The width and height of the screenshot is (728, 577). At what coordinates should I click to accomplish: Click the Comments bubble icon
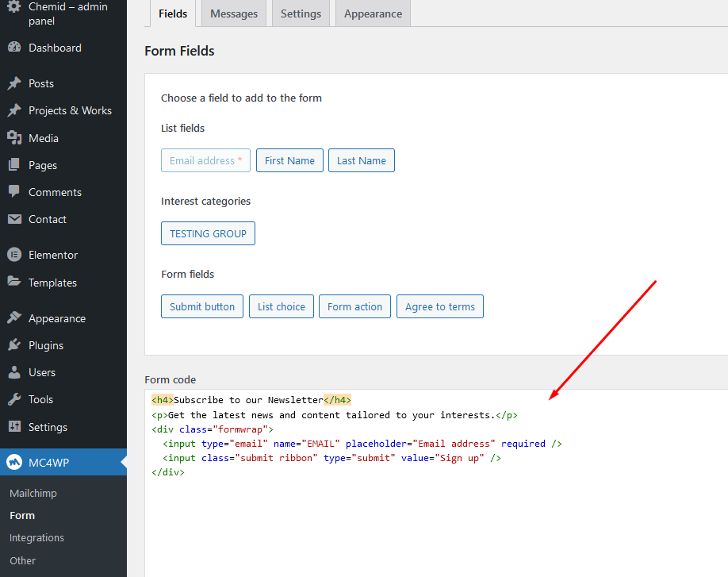[x=14, y=191]
